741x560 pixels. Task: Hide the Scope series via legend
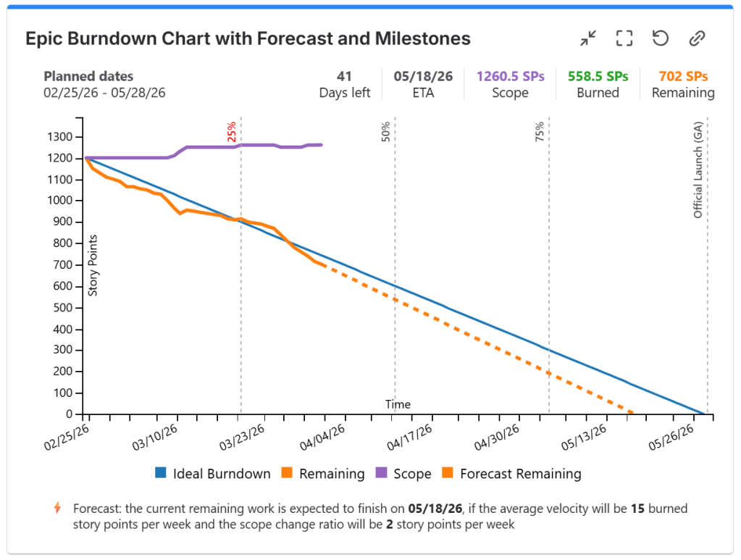pyautogui.click(x=412, y=474)
